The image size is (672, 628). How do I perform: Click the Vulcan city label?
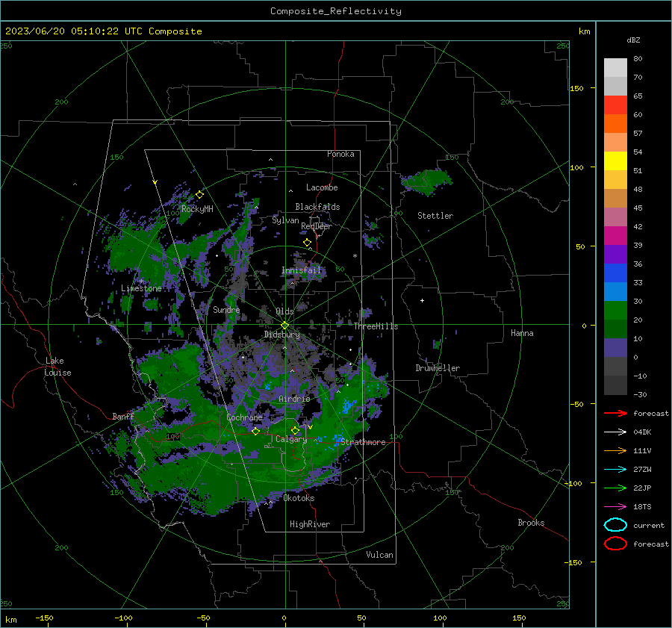click(x=380, y=555)
